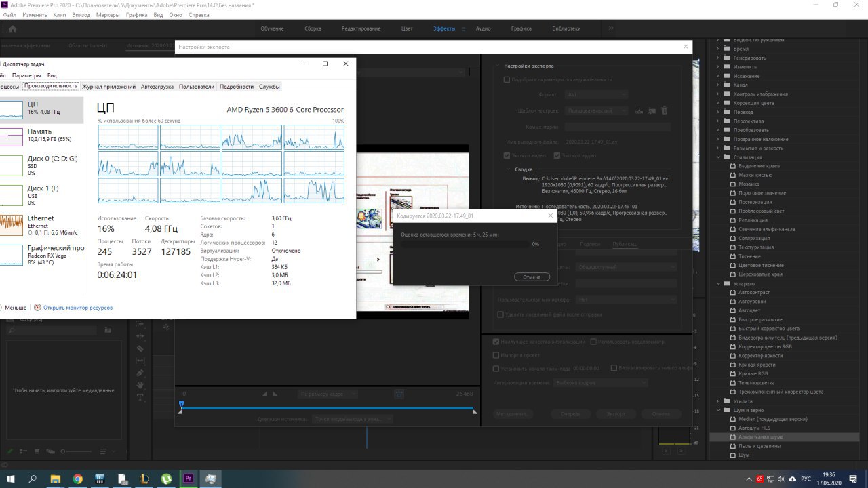Open the Файл menu in Premiere

[9, 14]
